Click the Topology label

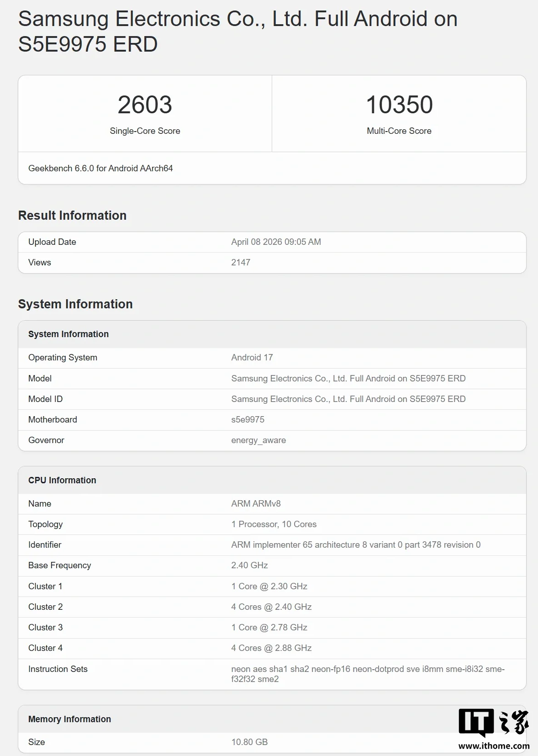click(x=45, y=524)
